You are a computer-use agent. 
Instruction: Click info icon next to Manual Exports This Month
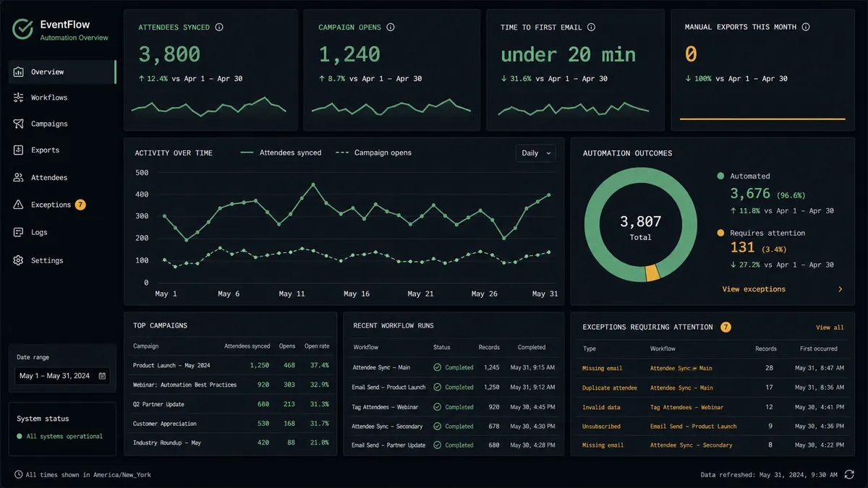806,27
